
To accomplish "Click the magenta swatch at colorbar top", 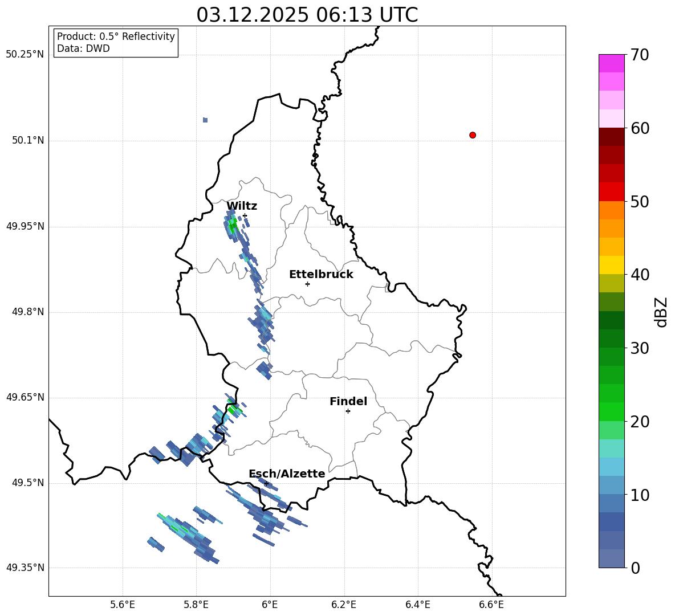I will click(x=611, y=63).
